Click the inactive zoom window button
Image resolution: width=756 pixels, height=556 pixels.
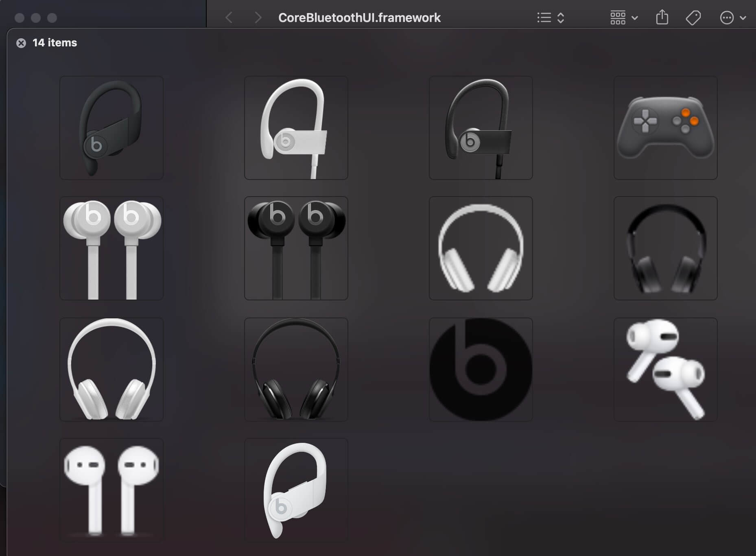52,18
